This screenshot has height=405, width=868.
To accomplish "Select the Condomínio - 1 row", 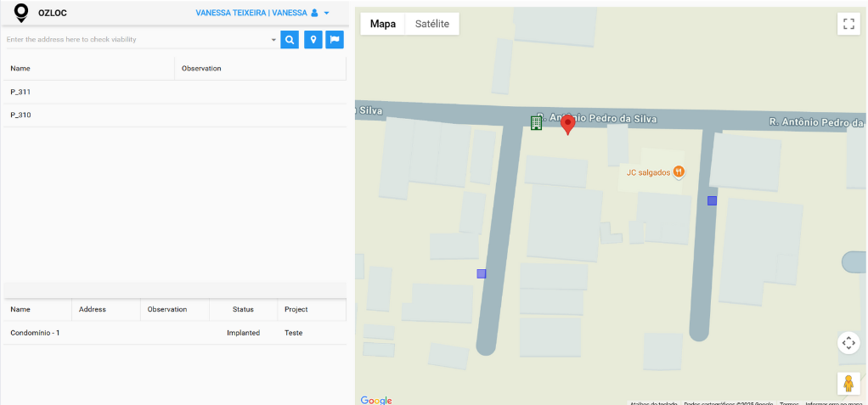I will tap(175, 333).
